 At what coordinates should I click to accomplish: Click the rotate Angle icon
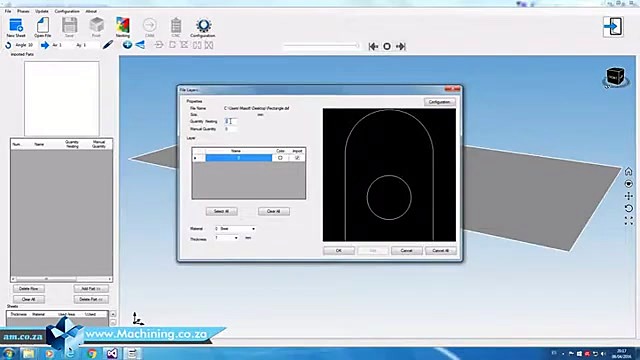[8, 45]
